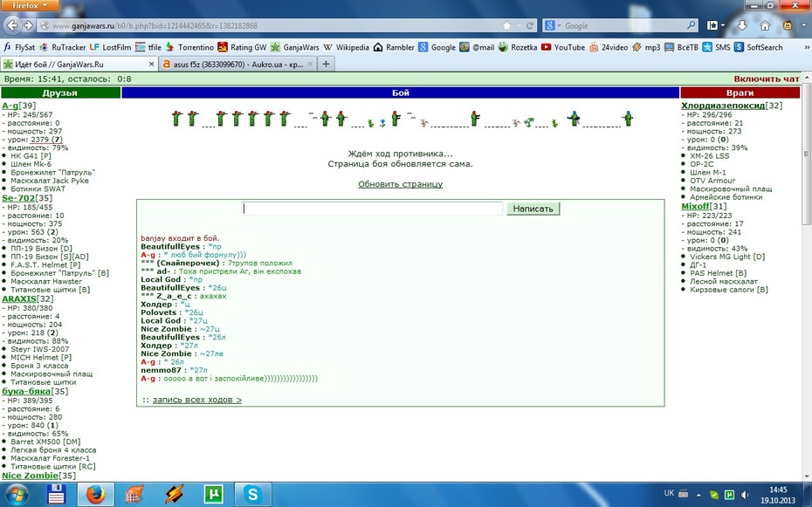Open Rambler bookmark
The width and height of the screenshot is (812, 507).
click(394, 47)
